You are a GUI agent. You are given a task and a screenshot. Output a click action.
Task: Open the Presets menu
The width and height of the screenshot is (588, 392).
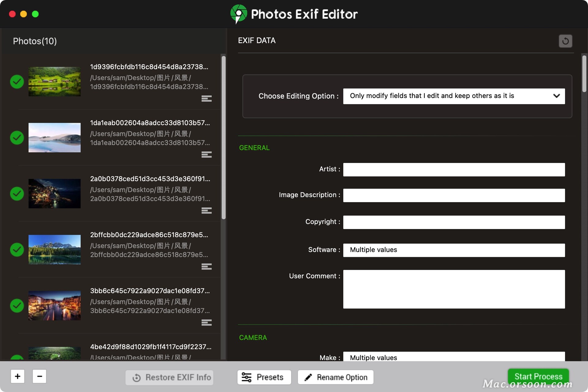264,377
